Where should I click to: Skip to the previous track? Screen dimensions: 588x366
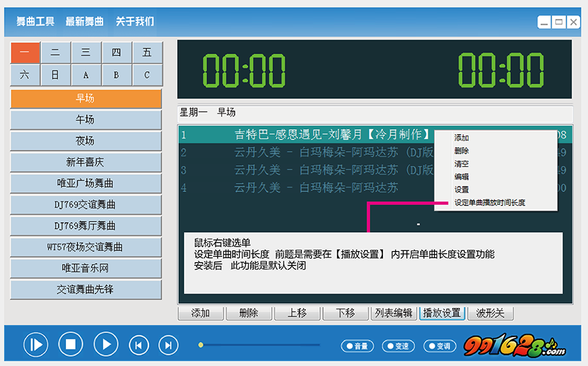(x=139, y=344)
